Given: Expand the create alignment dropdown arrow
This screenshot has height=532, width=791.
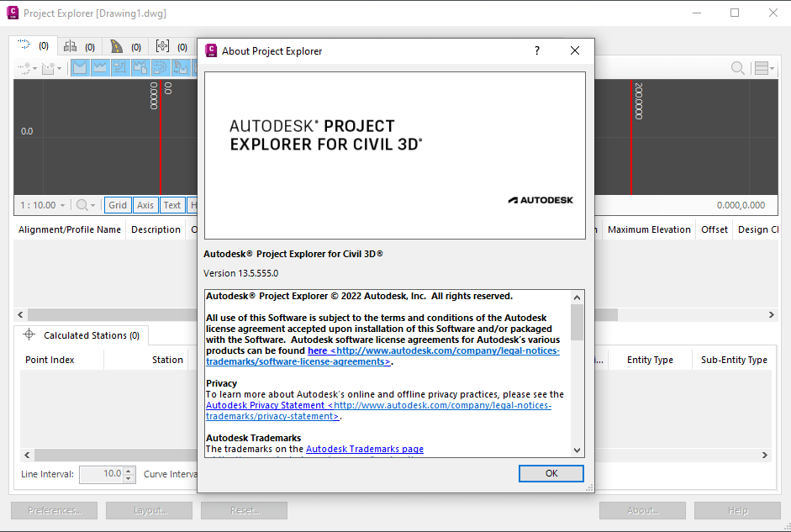Looking at the screenshot, I should click(34, 68).
